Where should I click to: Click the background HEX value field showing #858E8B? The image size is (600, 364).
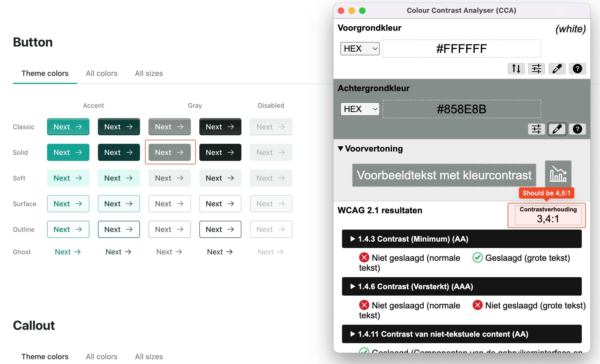coord(461,109)
